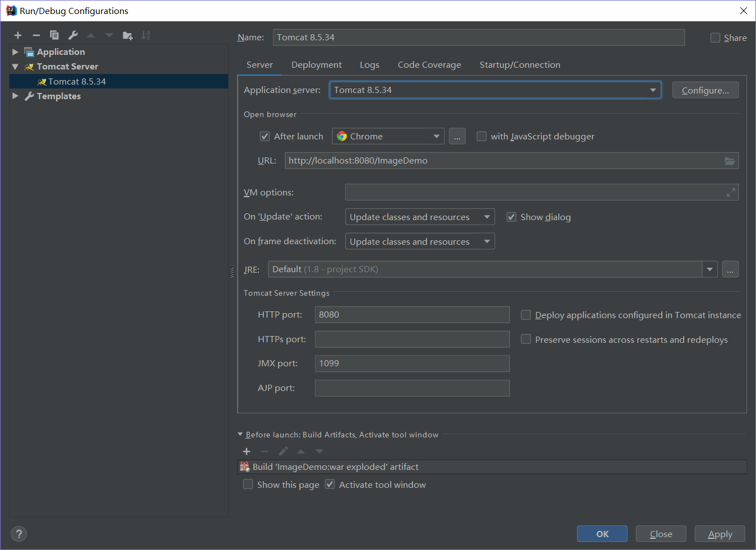Click the Templates wrench icon
Viewport: 756px width, 550px height.
29,96
